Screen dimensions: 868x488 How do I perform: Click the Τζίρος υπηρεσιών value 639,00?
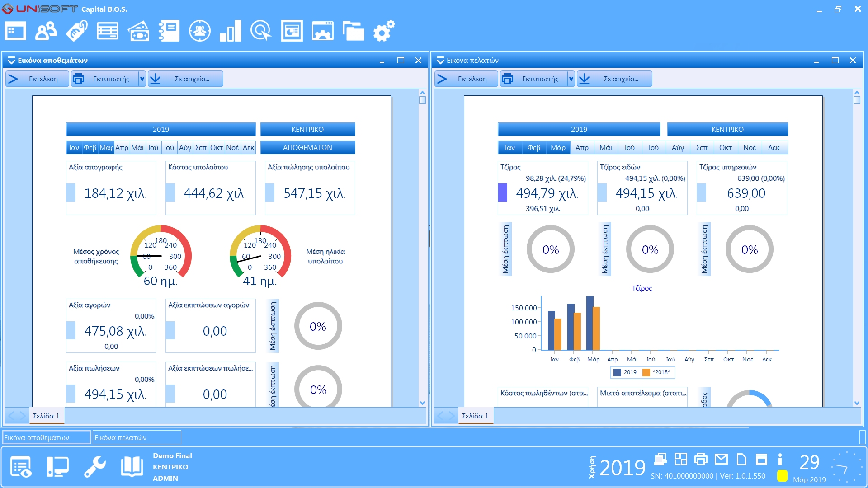(746, 193)
